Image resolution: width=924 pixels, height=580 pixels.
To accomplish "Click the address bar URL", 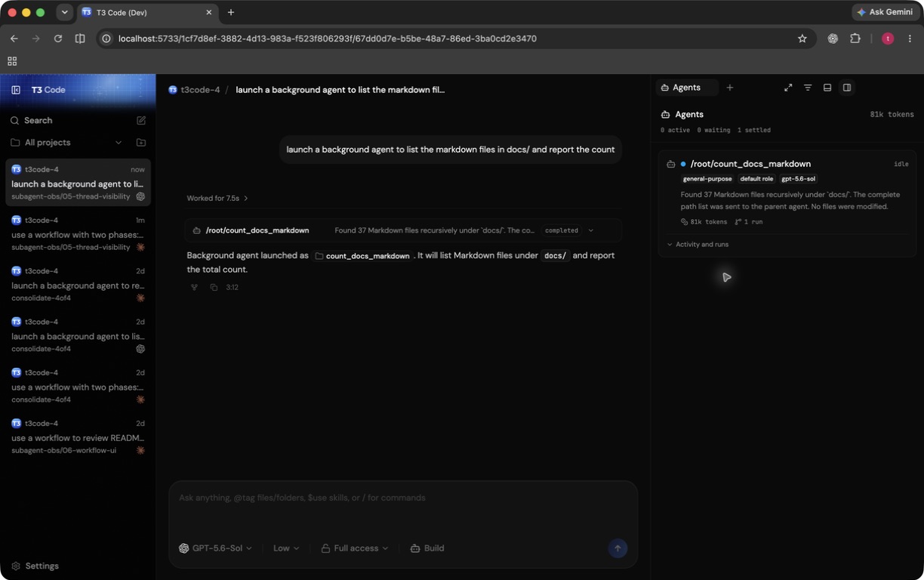I will (x=328, y=39).
